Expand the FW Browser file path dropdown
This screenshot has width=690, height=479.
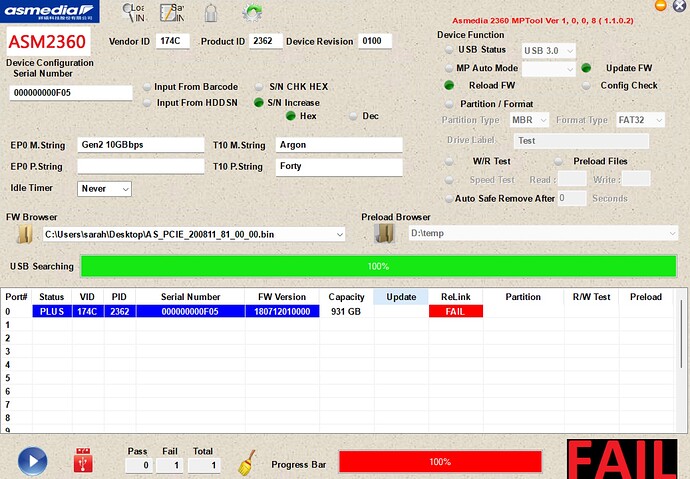click(x=340, y=234)
